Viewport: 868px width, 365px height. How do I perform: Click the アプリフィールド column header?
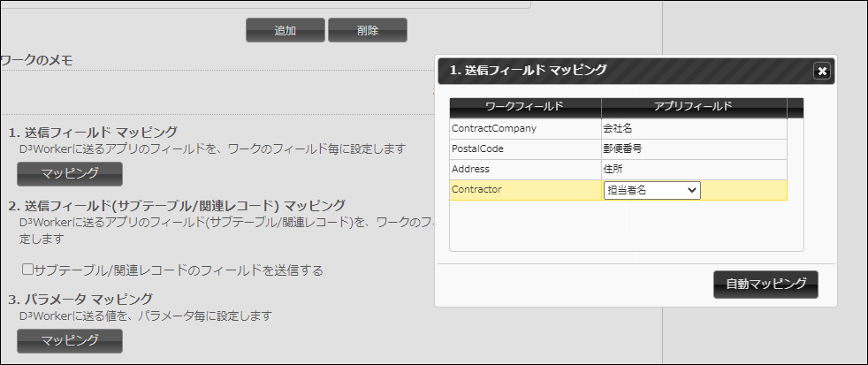point(694,108)
